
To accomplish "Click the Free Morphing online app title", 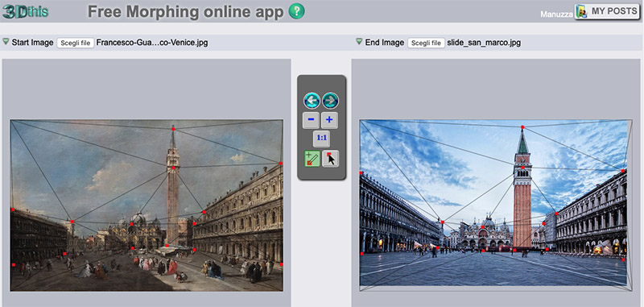I will coord(186,12).
